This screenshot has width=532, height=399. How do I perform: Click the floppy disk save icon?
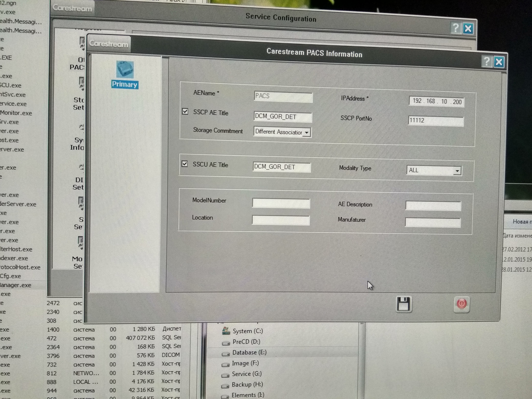tap(404, 304)
